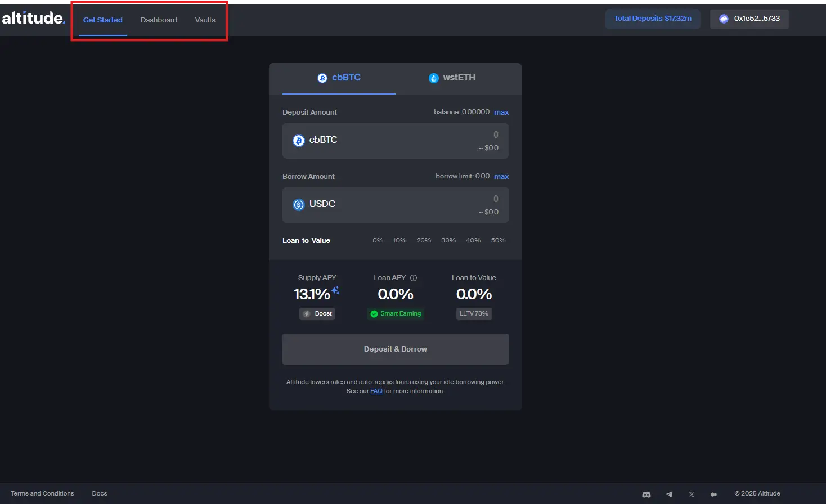826x504 pixels.
Task: Open Terms and Conditions link
Action: [x=42, y=493]
